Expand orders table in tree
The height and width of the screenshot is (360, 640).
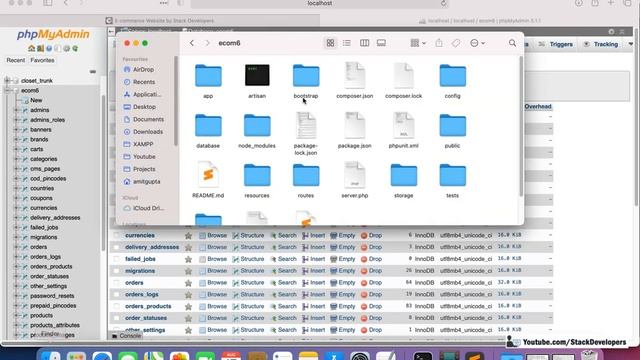click(x=16, y=247)
